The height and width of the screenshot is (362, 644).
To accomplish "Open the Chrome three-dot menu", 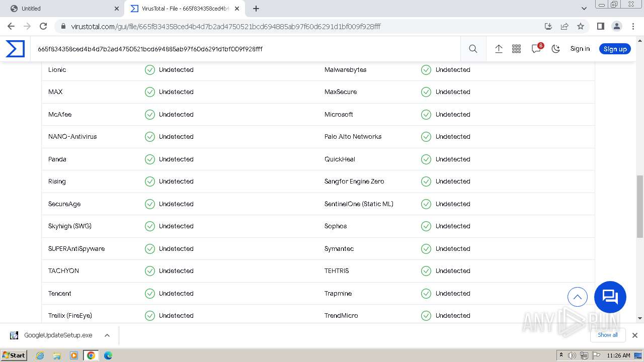I will 632,26.
